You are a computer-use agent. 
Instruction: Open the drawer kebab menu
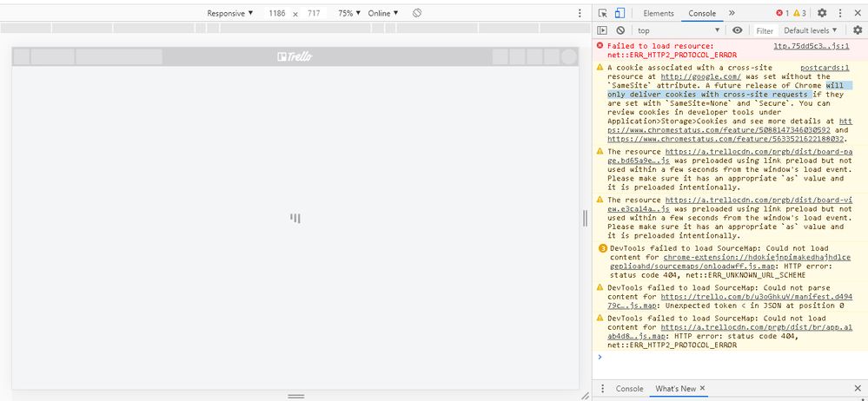click(x=603, y=388)
